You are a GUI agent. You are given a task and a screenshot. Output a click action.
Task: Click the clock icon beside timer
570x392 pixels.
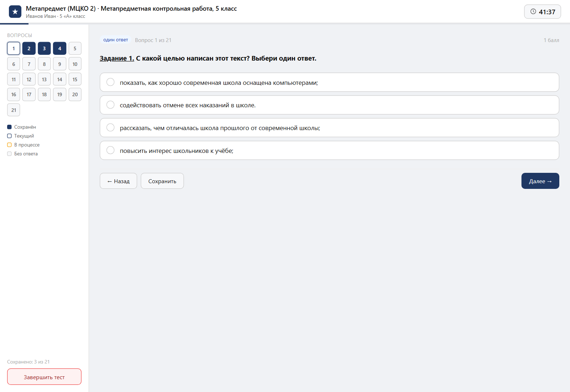tap(533, 11)
